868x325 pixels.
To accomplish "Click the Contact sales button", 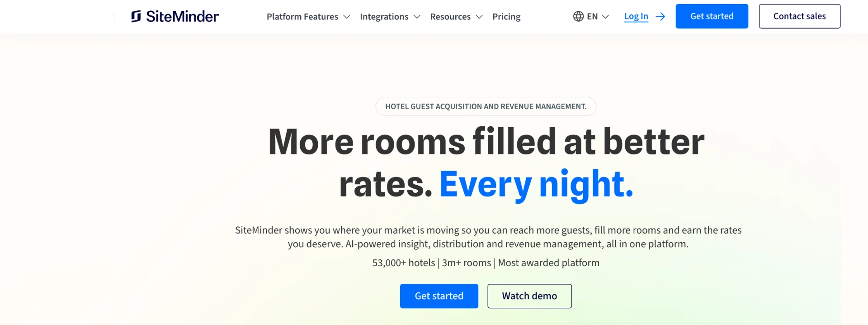I will click(799, 16).
